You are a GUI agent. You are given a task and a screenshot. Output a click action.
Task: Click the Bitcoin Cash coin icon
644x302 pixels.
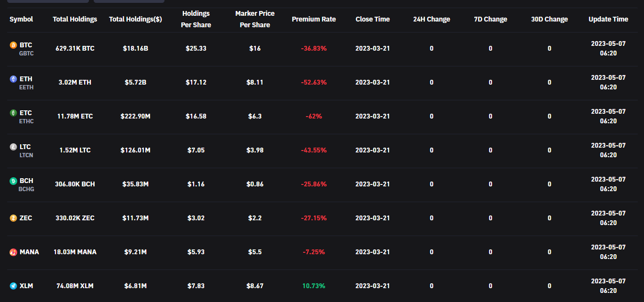tap(13, 181)
